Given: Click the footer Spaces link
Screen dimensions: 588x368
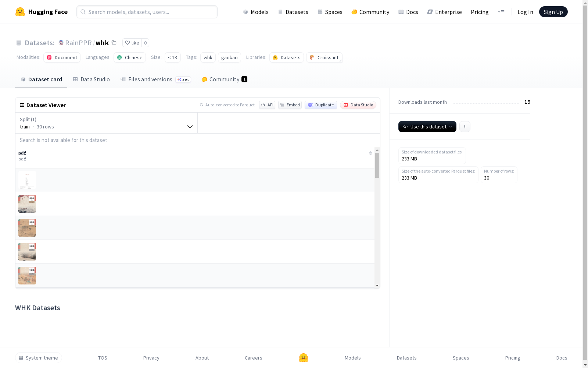Looking at the screenshot, I should pos(461,358).
